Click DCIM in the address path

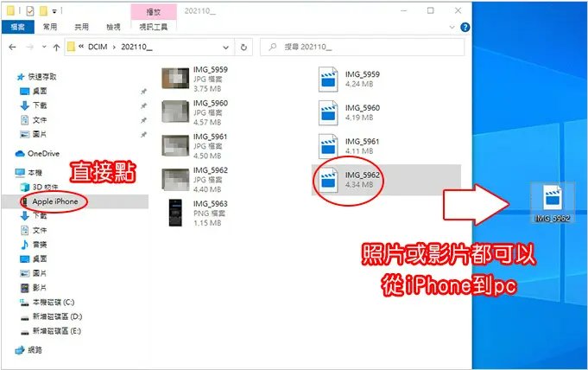(x=98, y=47)
